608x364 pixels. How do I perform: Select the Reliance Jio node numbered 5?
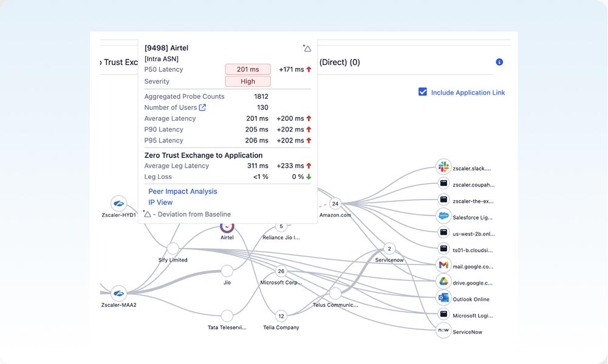click(x=281, y=226)
